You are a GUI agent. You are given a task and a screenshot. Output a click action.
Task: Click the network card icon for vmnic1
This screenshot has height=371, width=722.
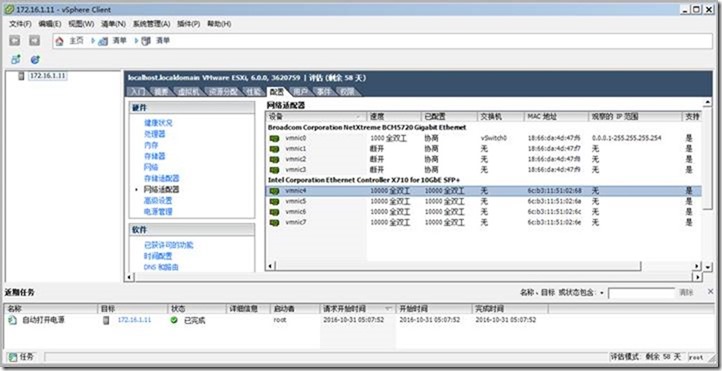(274, 149)
